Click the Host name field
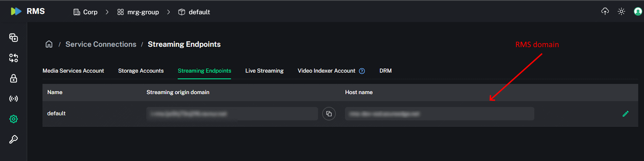The width and height of the screenshot is (644, 161). (440, 114)
